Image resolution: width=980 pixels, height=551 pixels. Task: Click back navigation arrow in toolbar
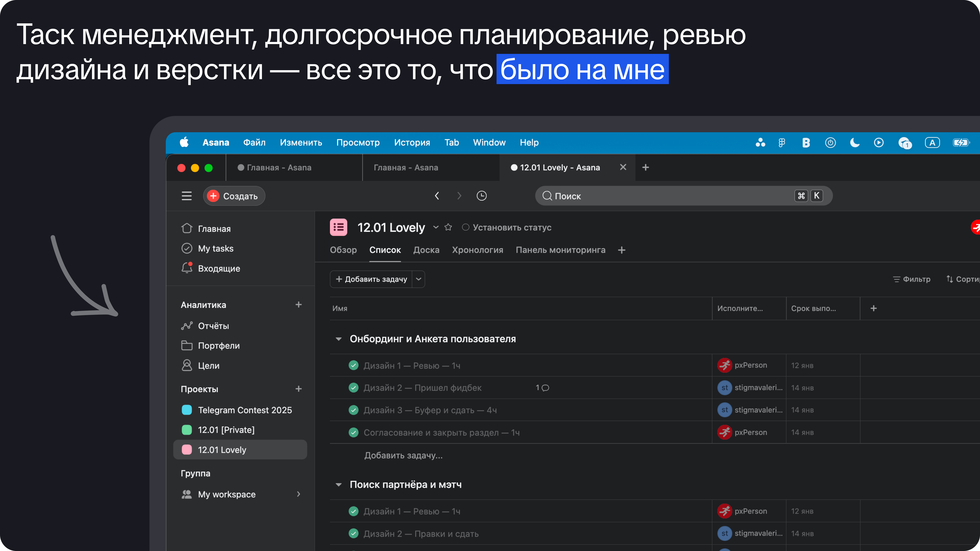(437, 196)
